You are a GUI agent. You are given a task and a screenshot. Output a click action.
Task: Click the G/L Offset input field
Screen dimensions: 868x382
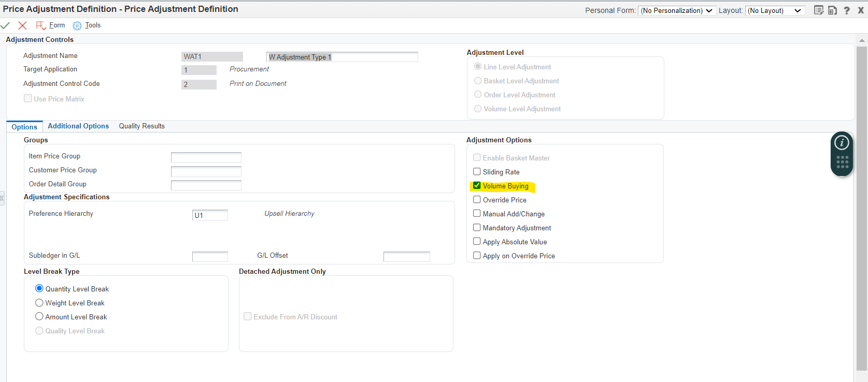[407, 257]
